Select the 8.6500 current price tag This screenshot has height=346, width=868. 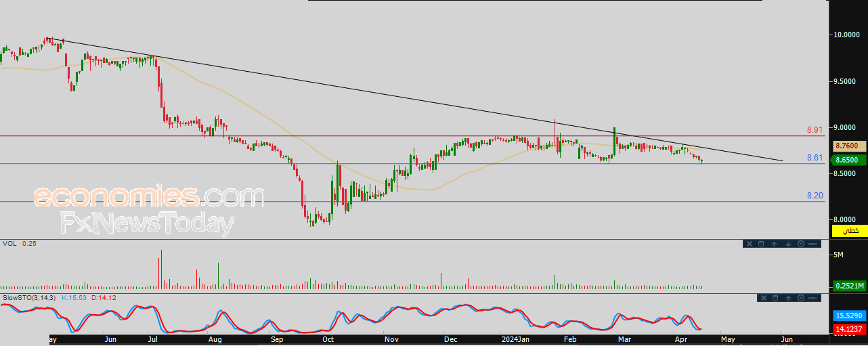(x=849, y=160)
